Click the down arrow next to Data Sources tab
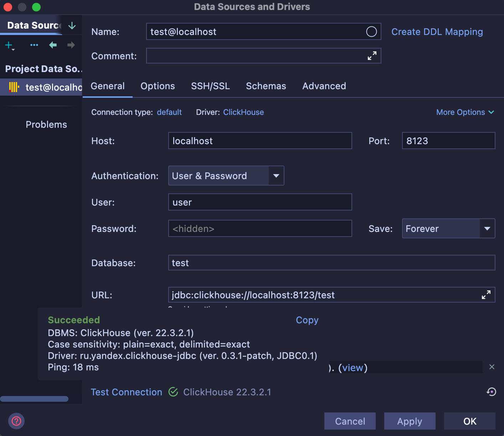The image size is (504, 436). point(72,25)
